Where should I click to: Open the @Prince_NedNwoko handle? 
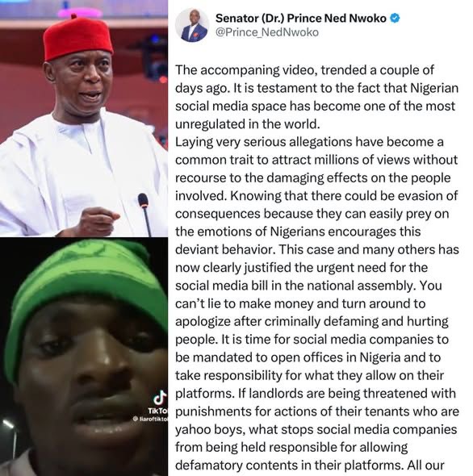coord(267,32)
